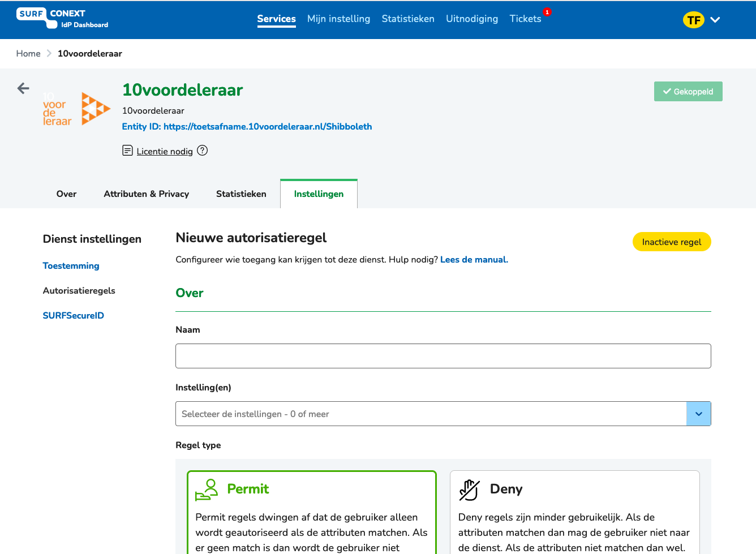Open the Instelling(en) select box

click(x=443, y=414)
